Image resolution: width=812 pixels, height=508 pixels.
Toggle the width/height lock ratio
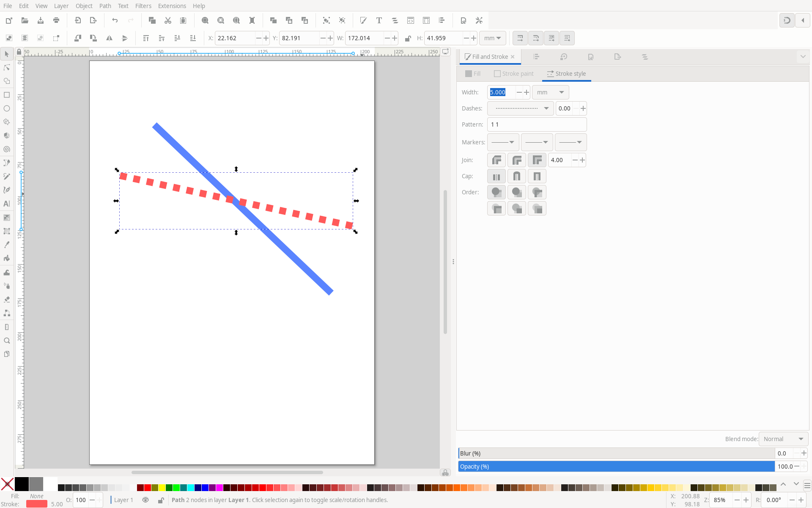click(x=408, y=38)
